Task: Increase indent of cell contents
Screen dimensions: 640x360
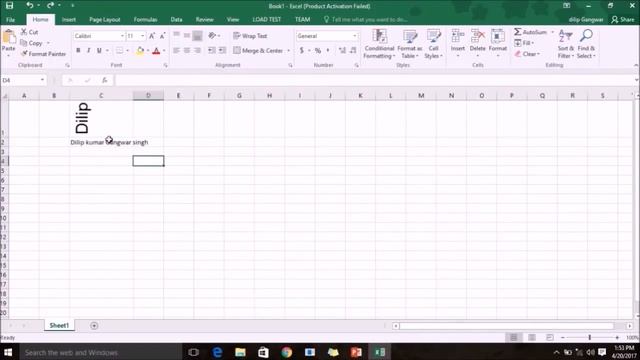Action: 222,50
